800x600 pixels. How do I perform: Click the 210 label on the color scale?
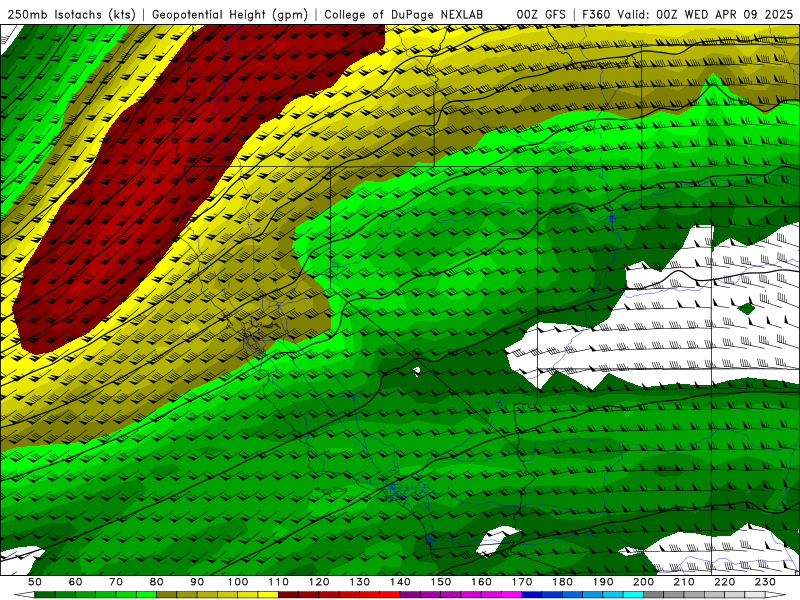(x=684, y=582)
